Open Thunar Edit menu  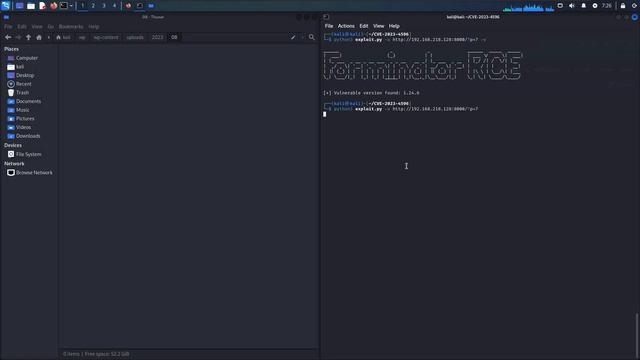22,27
